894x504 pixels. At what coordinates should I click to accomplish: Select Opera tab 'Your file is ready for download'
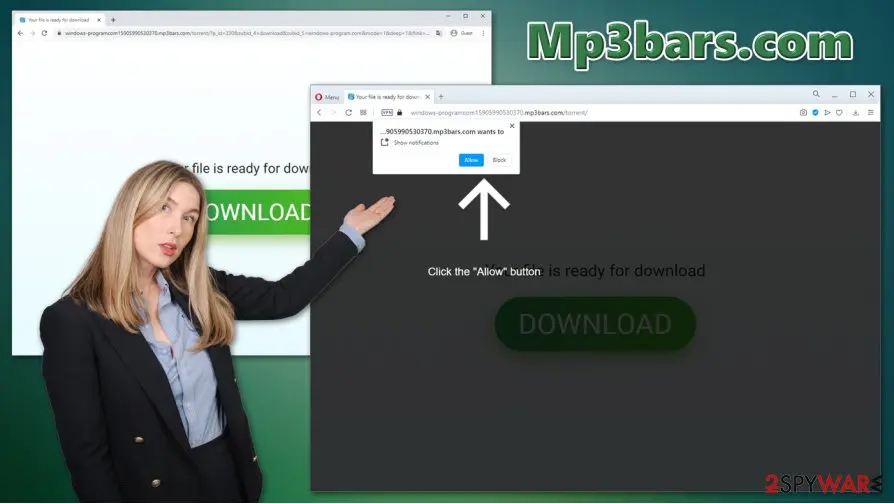(x=389, y=97)
